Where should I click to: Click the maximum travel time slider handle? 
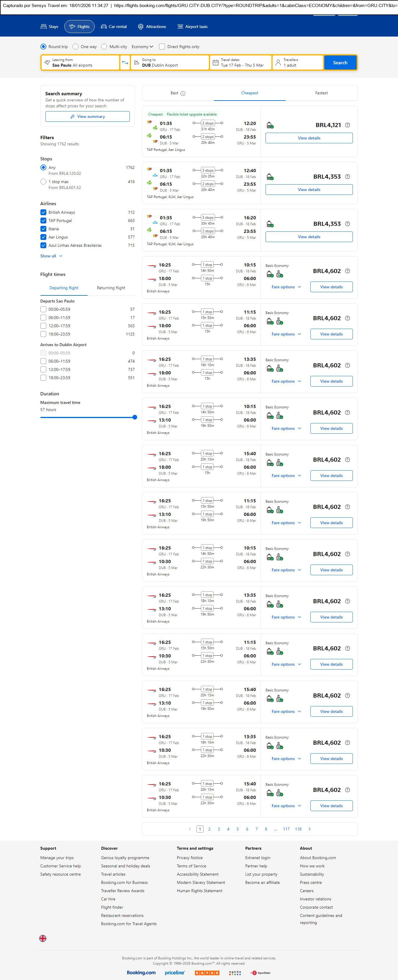(x=135, y=417)
